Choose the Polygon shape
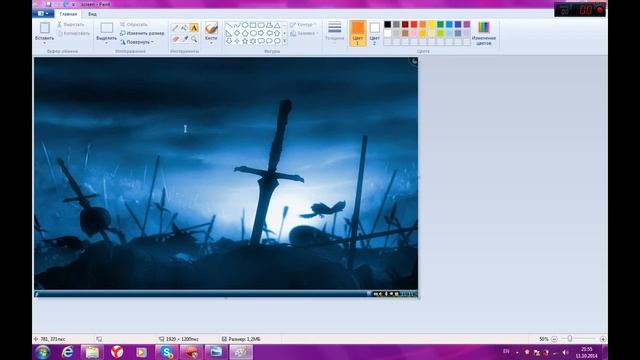The image size is (640, 360). coord(269,25)
